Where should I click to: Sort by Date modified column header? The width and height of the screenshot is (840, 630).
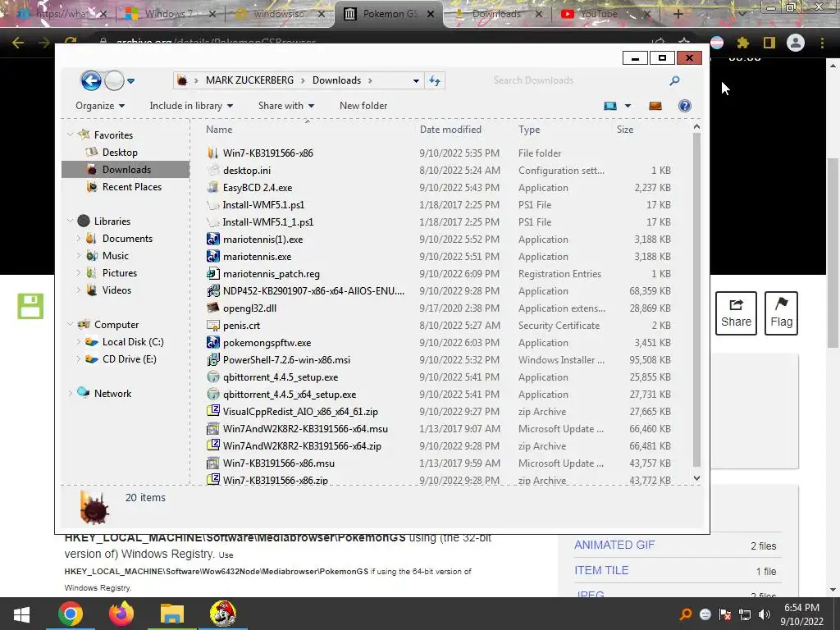click(x=450, y=129)
